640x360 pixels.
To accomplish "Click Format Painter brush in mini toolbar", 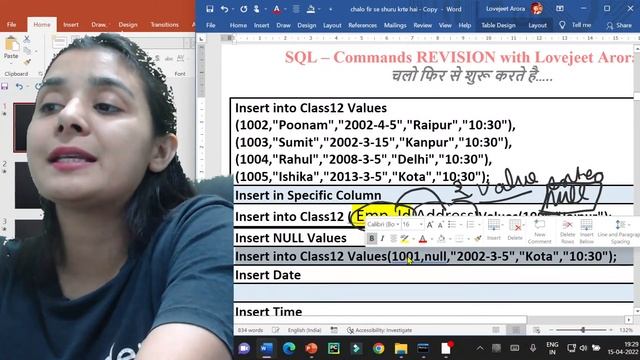I will pyautogui.click(x=478, y=239).
